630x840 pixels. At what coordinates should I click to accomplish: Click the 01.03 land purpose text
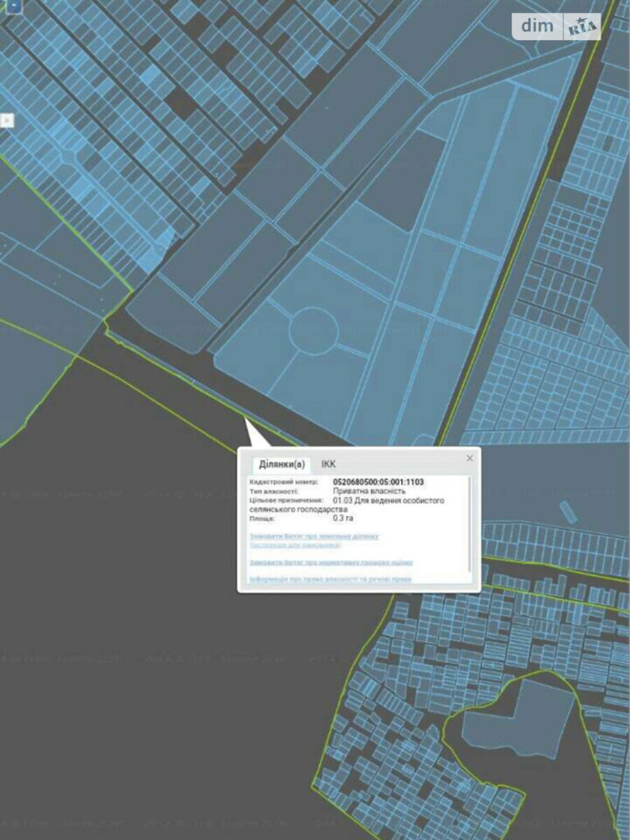(388, 500)
